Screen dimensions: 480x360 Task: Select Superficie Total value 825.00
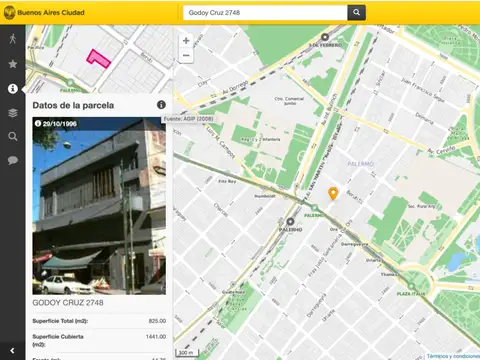click(157, 321)
